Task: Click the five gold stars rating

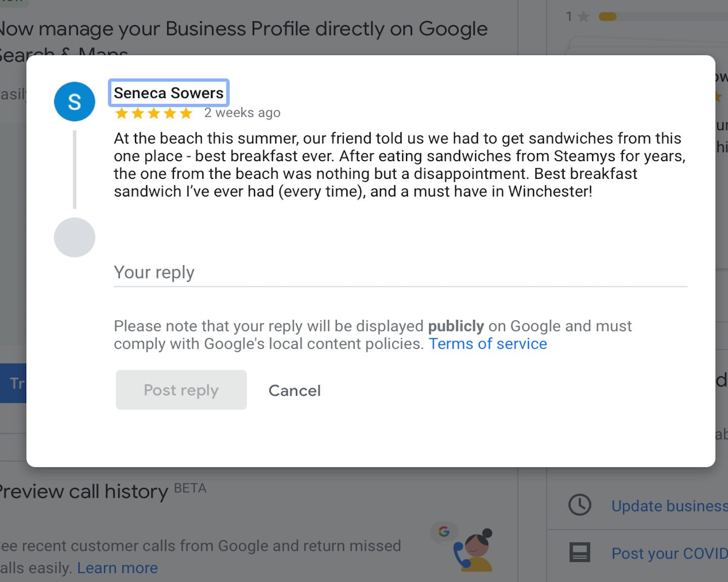Action: coord(154,113)
